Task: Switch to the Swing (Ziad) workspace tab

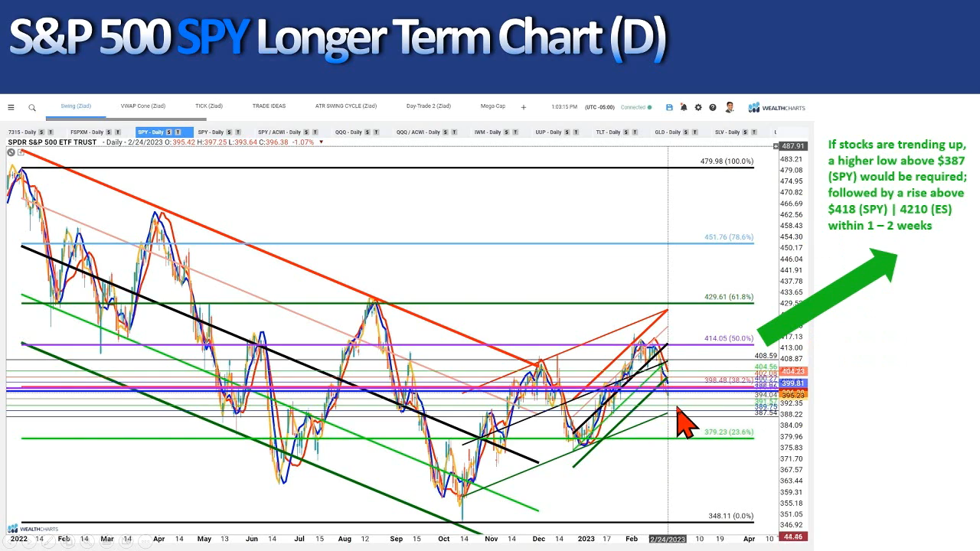Action: [x=76, y=106]
